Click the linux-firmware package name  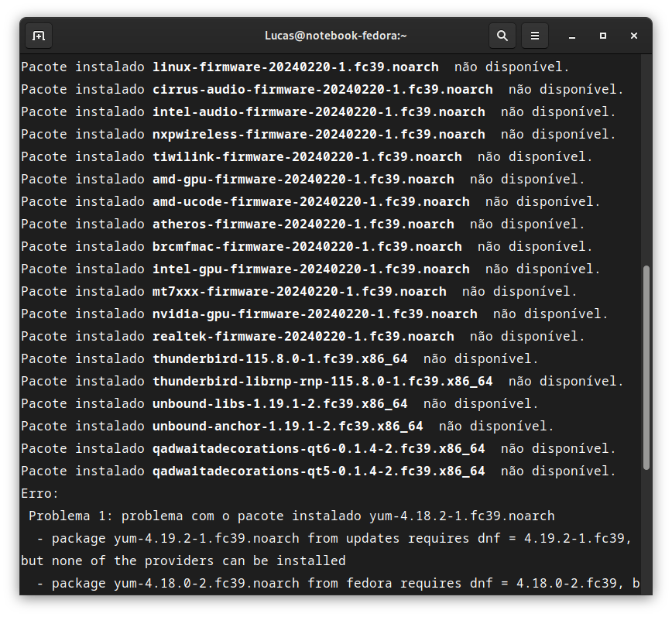pos(295,67)
